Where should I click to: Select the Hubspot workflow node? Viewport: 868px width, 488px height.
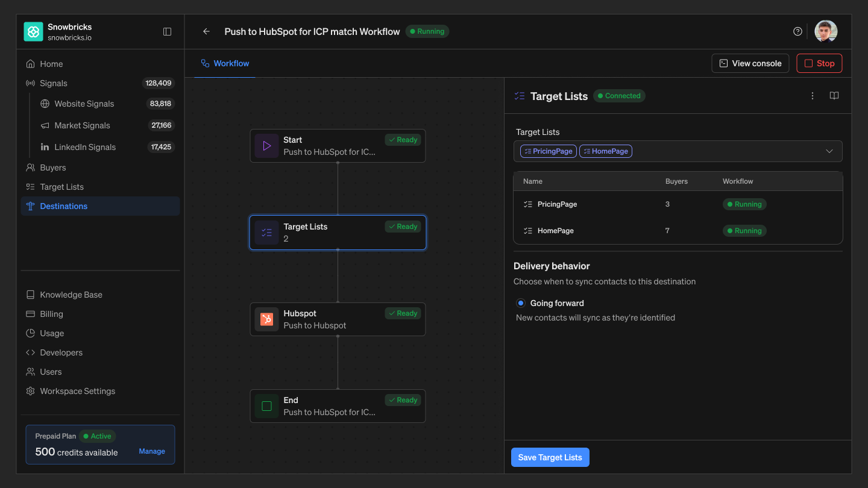[x=338, y=319]
